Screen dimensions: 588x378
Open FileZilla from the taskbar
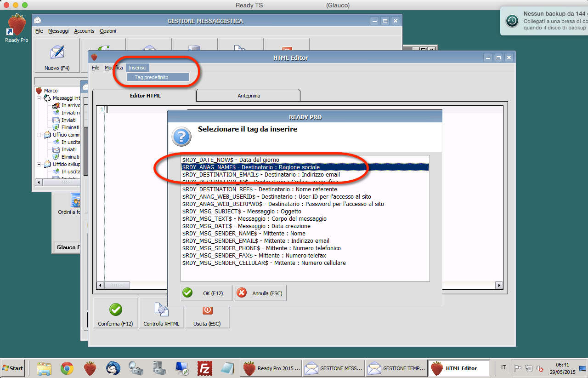coord(204,368)
